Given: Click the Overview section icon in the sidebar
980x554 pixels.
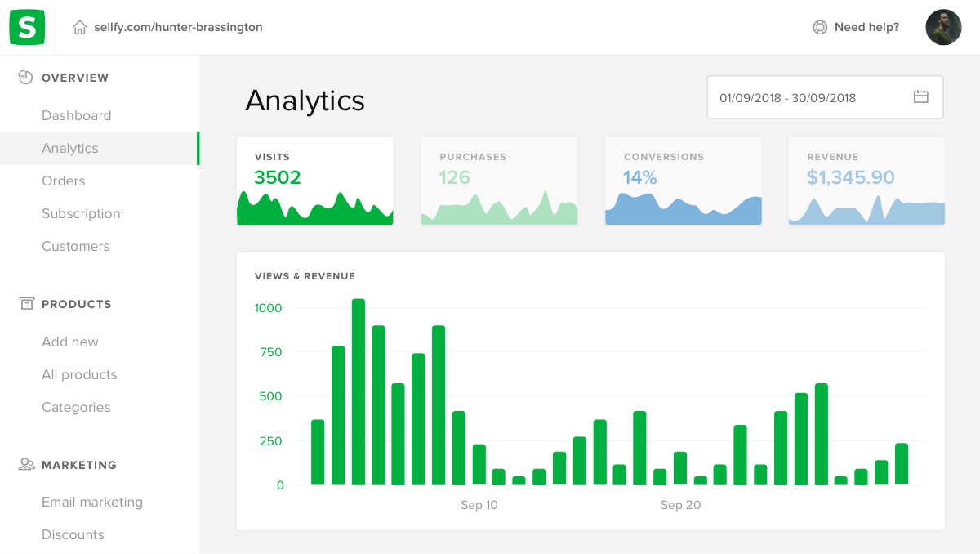Looking at the screenshot, I should [24, 77].
